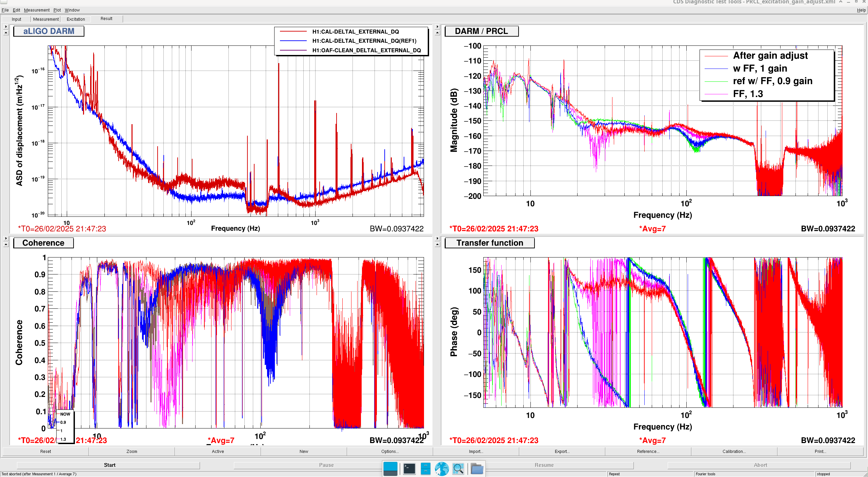This screenshot has height=477, width=868.
Task: Click the Reset button
Action: (45, 451)
